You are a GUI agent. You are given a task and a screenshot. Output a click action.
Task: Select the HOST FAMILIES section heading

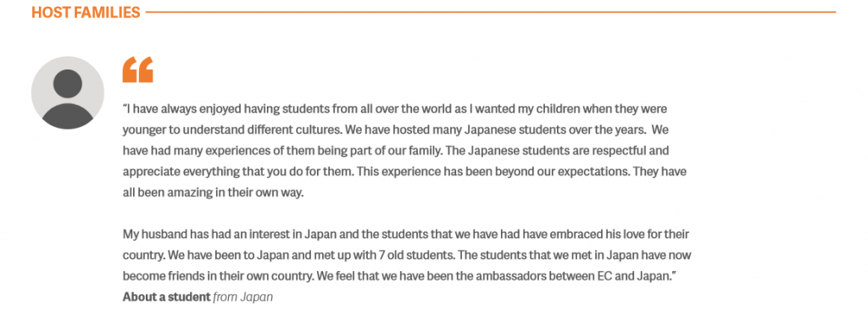tap(86, 13)
